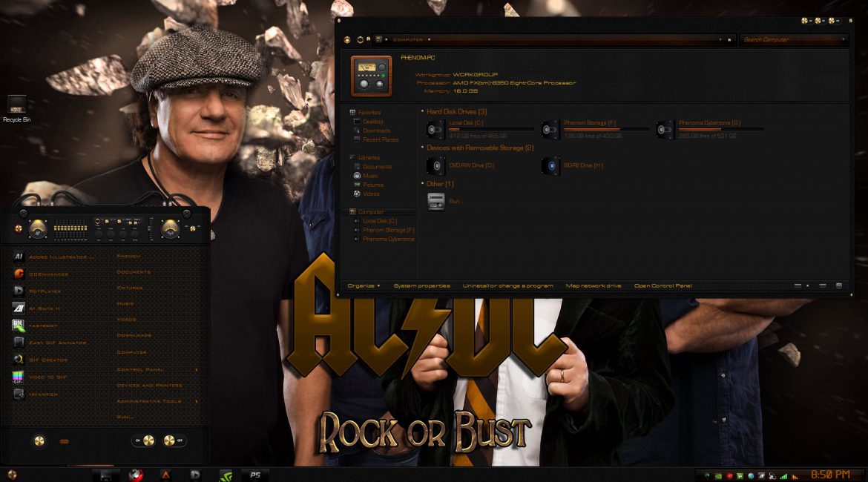
Task: Launch AI Suite II icon
Action: pyautogui.click(x=19, y=308)
